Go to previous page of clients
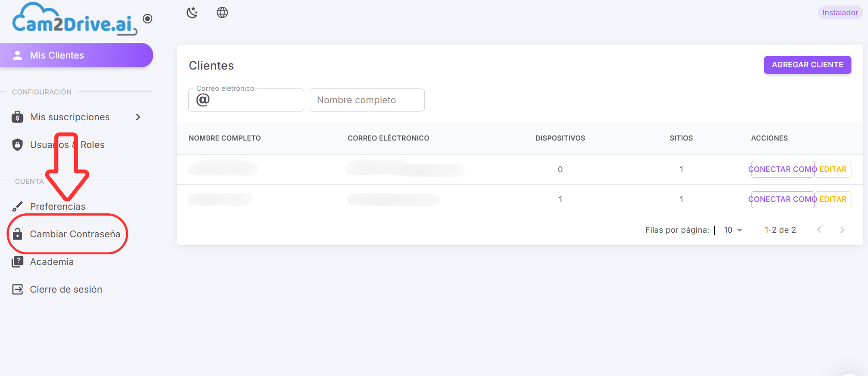The width and height of the screenshot is (868, 376). 819,230
